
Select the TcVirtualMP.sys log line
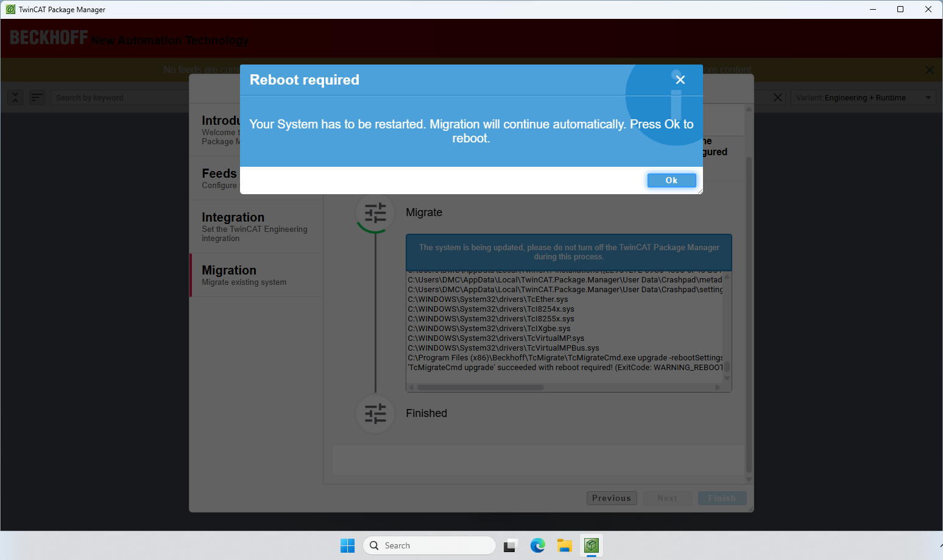tap(496, 338)
